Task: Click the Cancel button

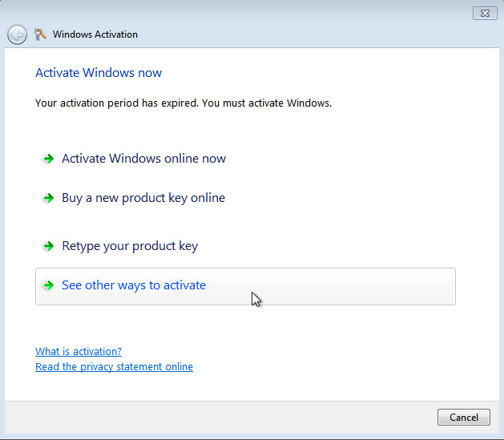Action: (x=463, y=418)
